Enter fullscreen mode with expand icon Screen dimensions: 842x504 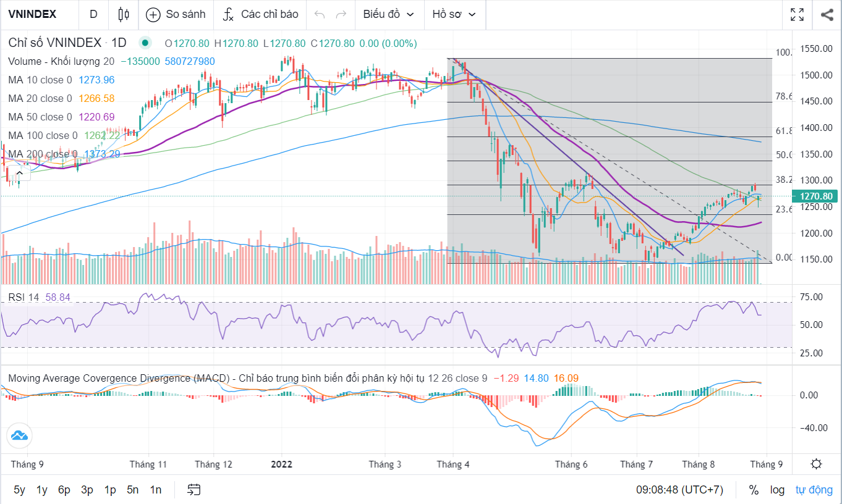pos(797,14)
